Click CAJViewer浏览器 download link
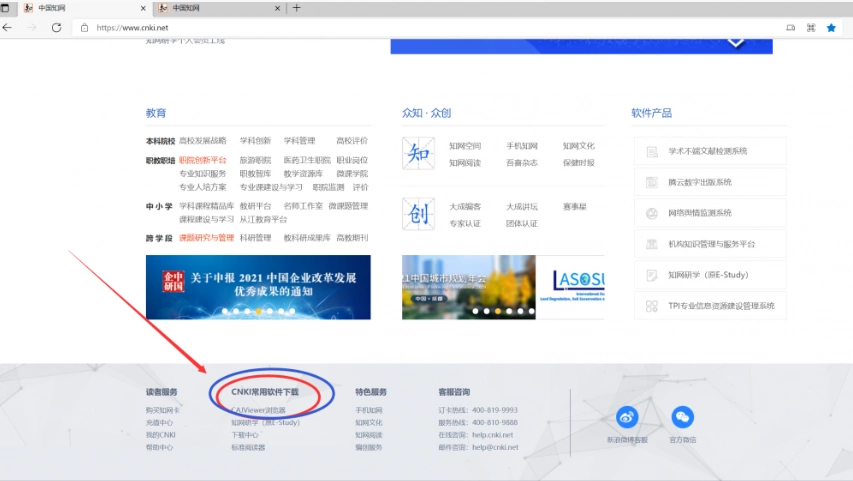Viewport: 853px width, 481px height. [x=258, y=410]
